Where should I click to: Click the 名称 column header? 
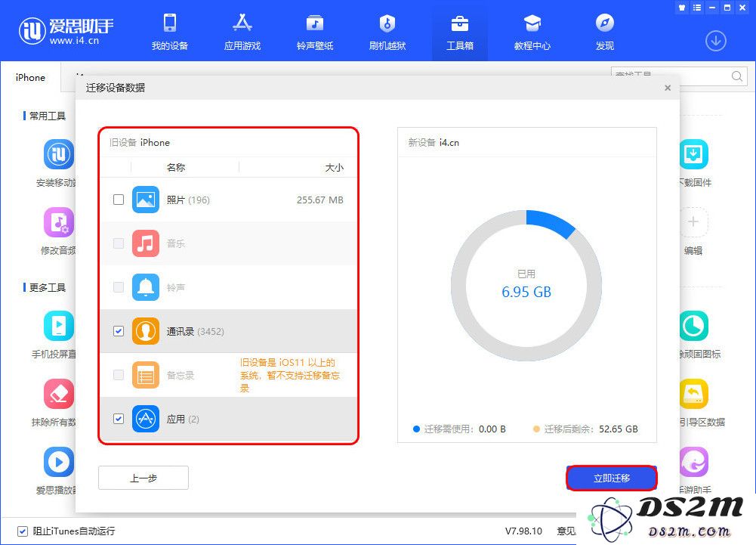pos(176,168)
